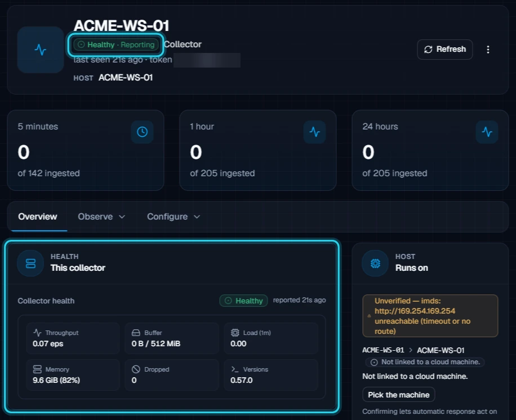Switch to the Overview tab
Viewport: 516px width, 420px height.
(38, 216)
